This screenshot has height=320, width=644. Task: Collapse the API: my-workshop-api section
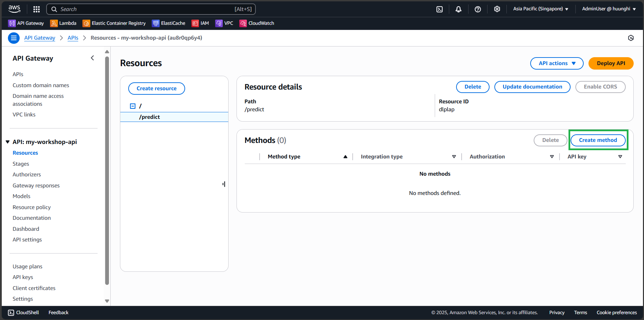click(8, 142)
